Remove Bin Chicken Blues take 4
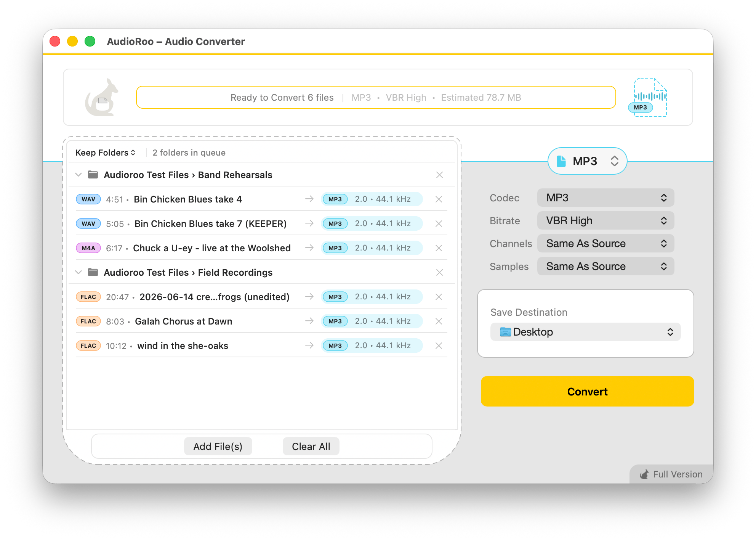 pyautogui.click(x=439, y=199)
